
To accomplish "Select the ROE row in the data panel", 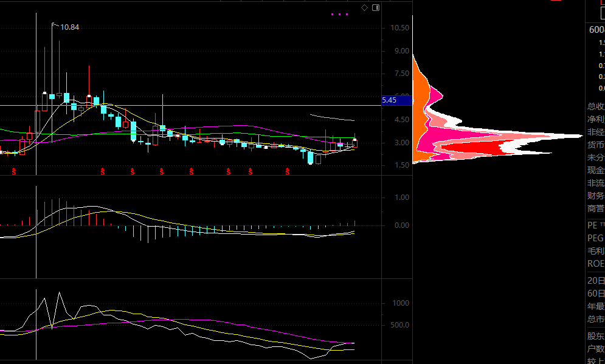I will tap(596, 263).
